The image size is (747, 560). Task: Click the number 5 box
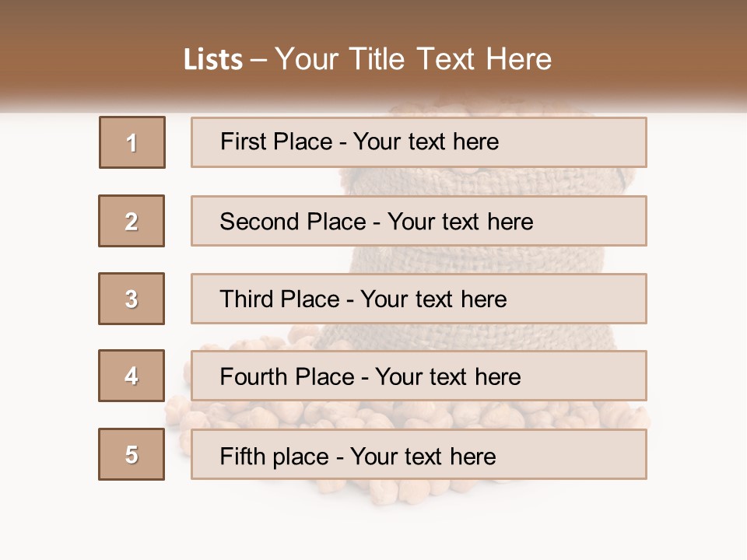(132, 454)
